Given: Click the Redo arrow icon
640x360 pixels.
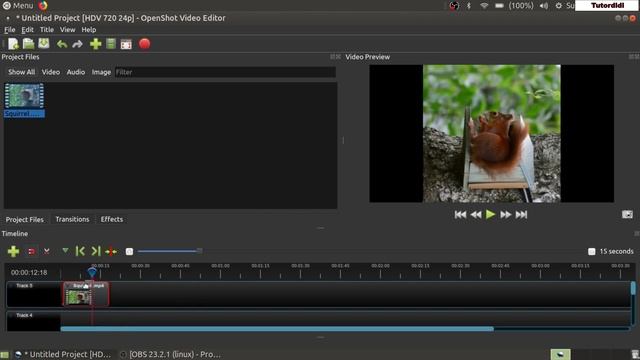Looking at the screenshot, I should pyautogui.click(x=78, y=44).
